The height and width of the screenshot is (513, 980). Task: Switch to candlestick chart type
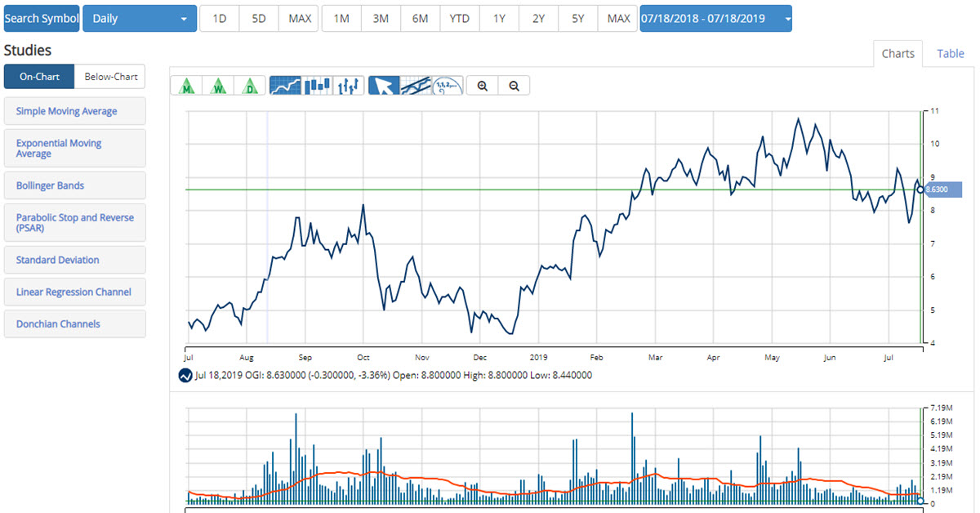[317, 85]
